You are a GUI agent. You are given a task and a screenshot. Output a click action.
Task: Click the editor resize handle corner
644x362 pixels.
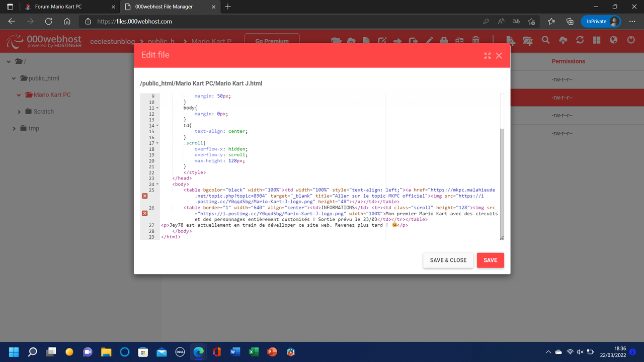(502, 238)
